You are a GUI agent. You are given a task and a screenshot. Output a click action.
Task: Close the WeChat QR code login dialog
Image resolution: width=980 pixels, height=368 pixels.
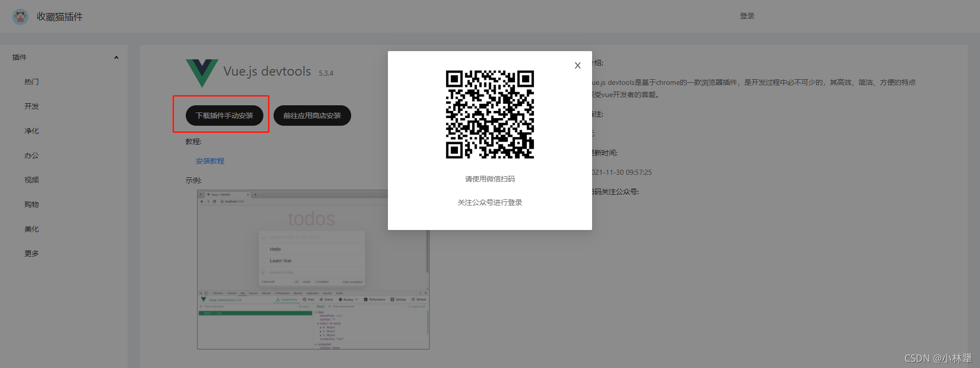(x=577, y=65)
